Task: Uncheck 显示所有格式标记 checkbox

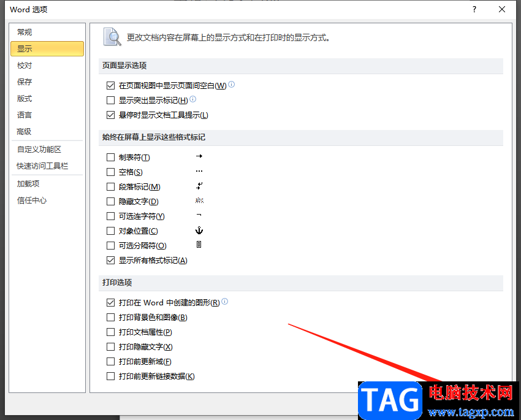Action: point(111,260)
